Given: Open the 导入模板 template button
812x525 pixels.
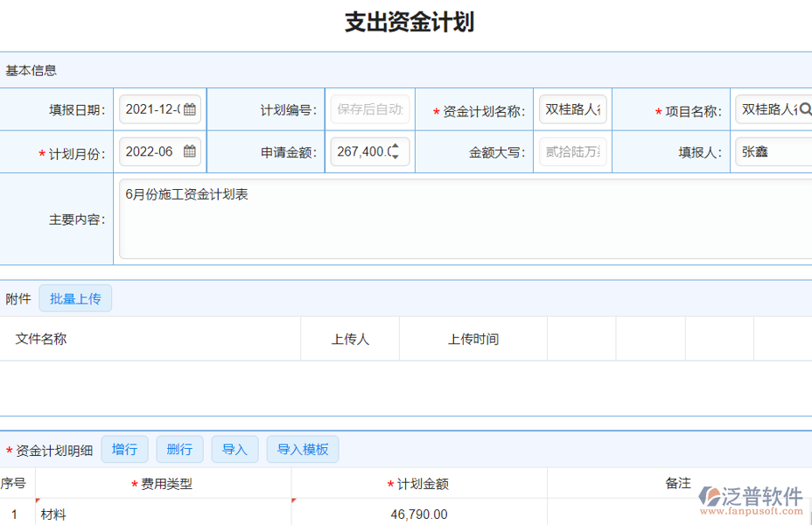Looking at the screenshot, I should (x=302, y=449).
